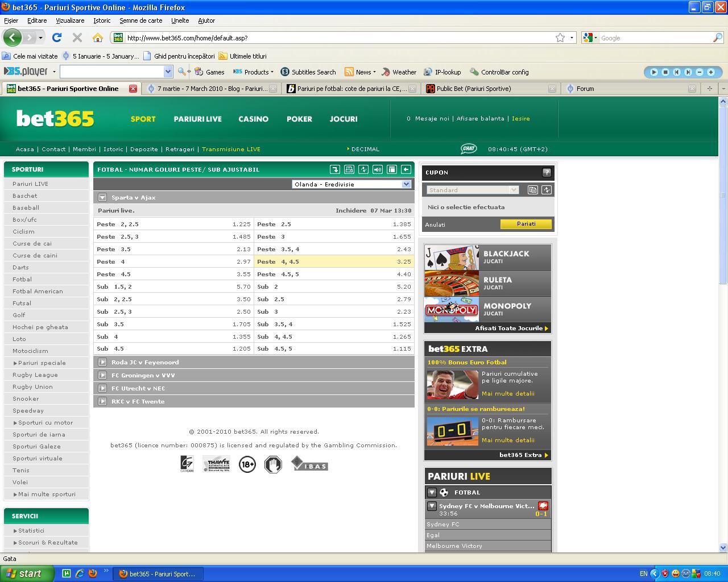The width and height of the screenshot is (728, 582).
Task: Open the PARIURI LIVE navigation tab
Action: coord(197,119)
